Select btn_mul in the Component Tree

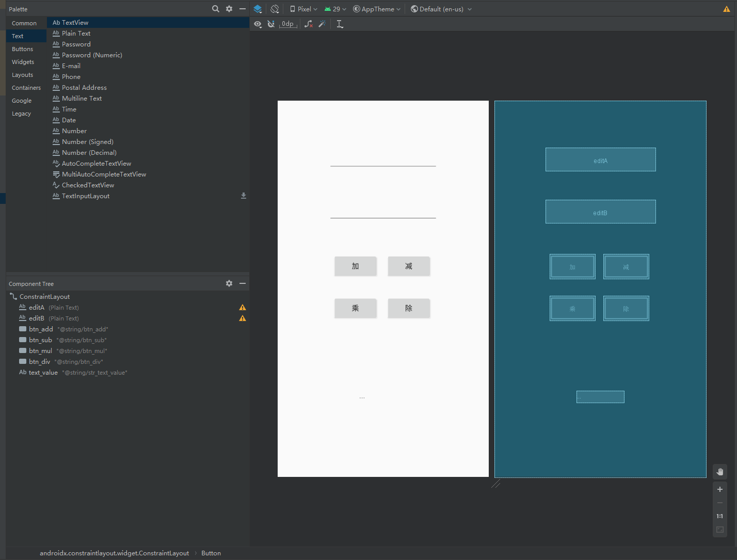click(41, 351)
